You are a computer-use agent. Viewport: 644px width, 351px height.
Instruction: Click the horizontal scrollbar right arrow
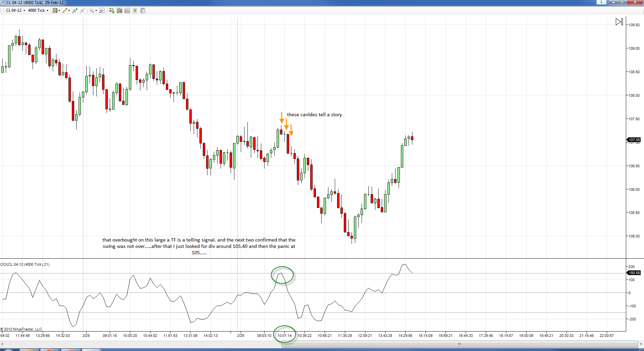click(x=641, y=344)
